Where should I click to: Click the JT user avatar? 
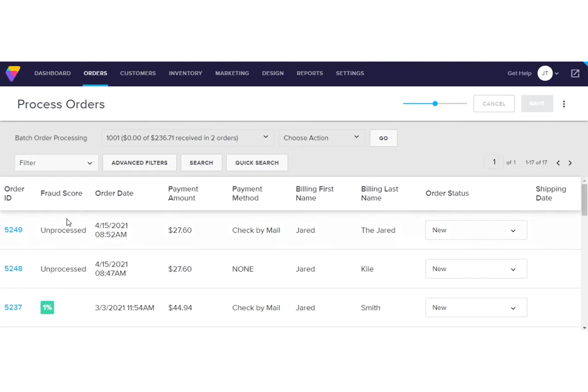click(545, 73)
